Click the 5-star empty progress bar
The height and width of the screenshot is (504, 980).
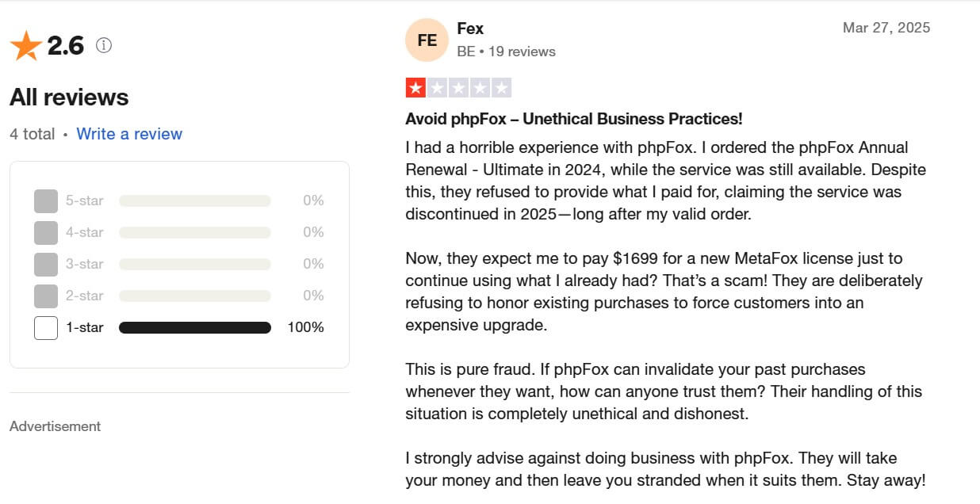195,201
